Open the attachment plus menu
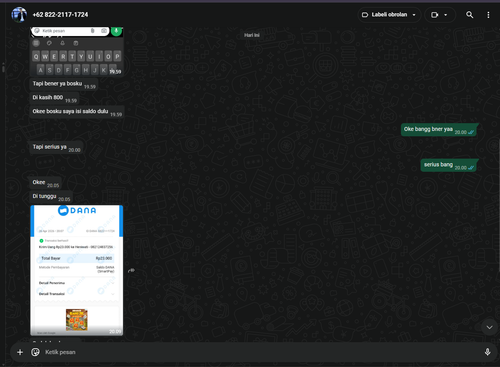This screenshot has height=367, width=500. click(20, 352)
